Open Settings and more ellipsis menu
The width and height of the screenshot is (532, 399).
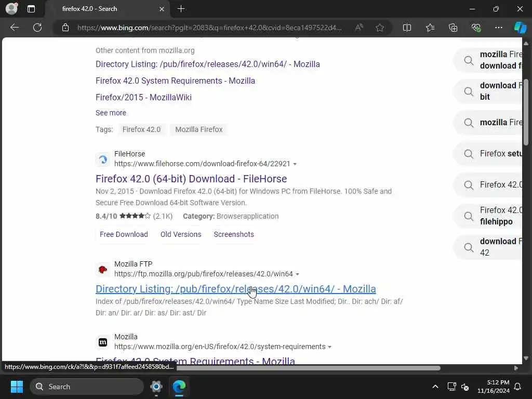pyautogui.click(x=498, y=28)
